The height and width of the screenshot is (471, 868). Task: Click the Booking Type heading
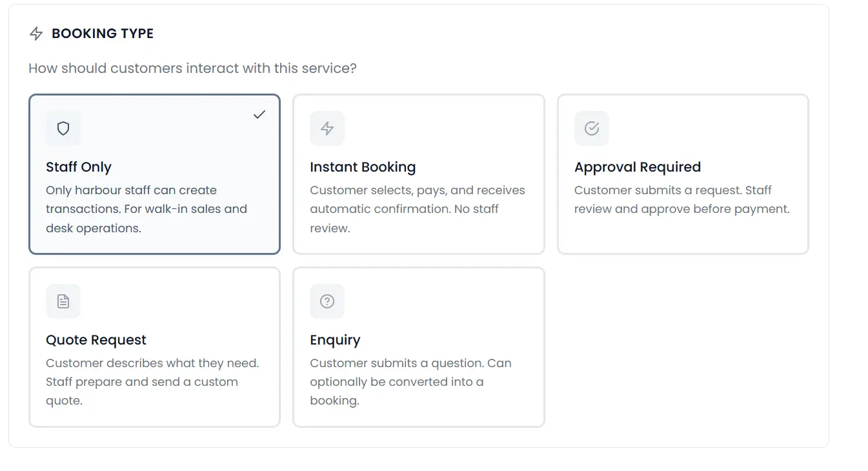[x=103, y=33]
